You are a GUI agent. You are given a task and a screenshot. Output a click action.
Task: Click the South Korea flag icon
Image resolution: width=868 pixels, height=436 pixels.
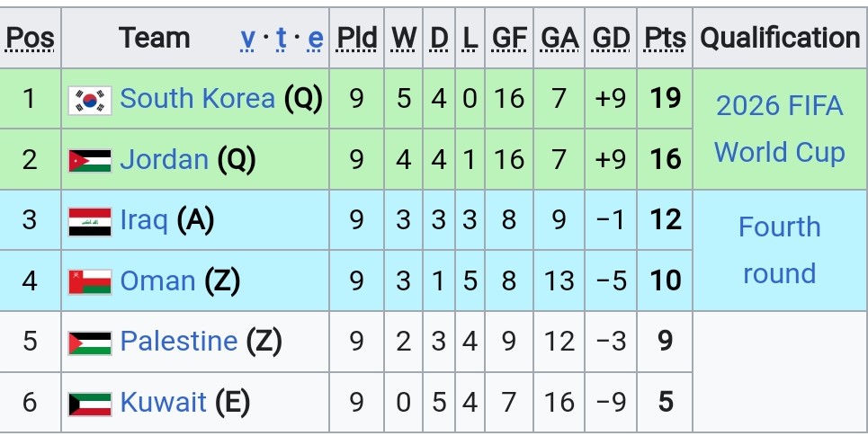tap(90, 100)
